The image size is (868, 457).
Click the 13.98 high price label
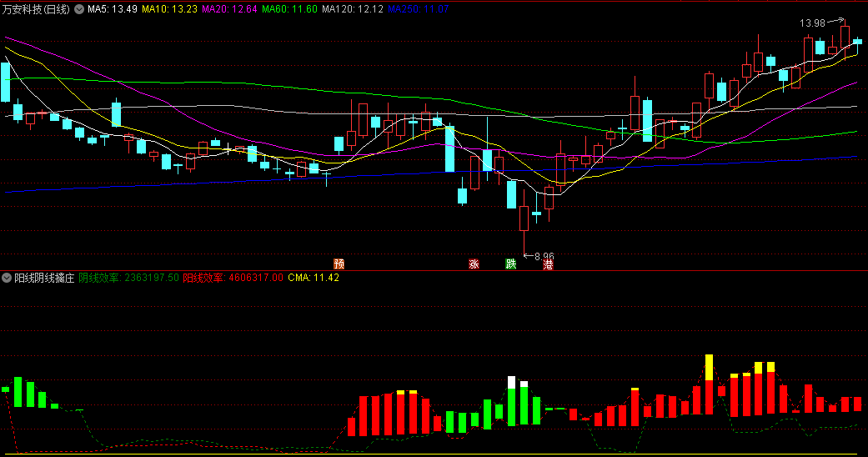pyautogui.click(x=812, y=23)
